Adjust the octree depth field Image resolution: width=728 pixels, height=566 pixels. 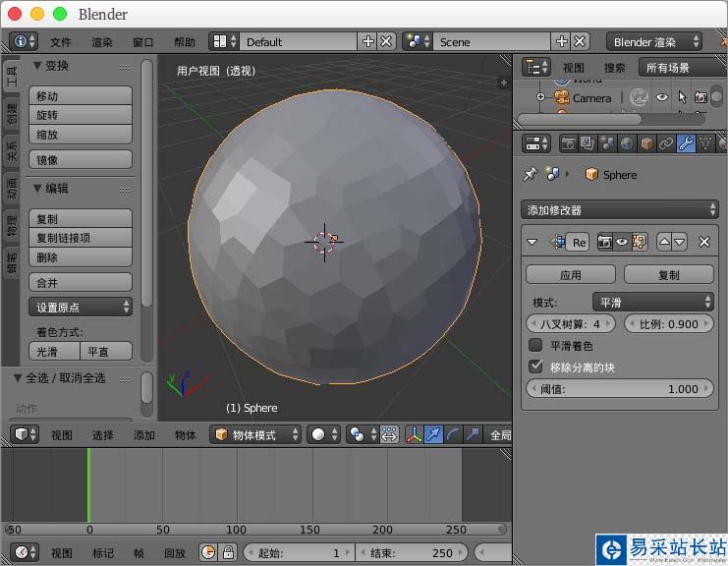[571, 323]
